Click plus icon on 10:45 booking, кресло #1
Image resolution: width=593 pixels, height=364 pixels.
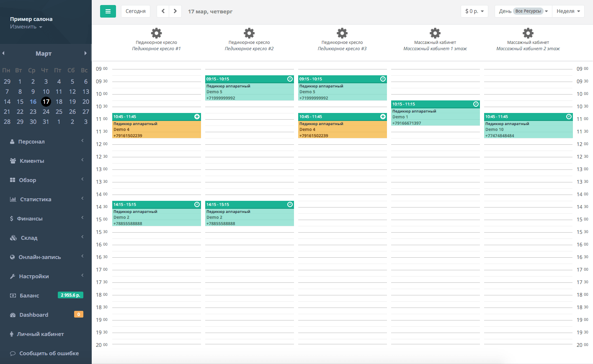[197, 117]
